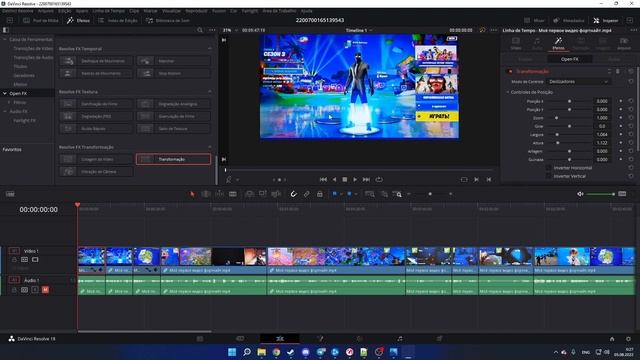Image resolution: width=640 pixels, height=360 pixels.
Task: Toggle effects sidebar panel layout icon
Action: pos(6,30)
